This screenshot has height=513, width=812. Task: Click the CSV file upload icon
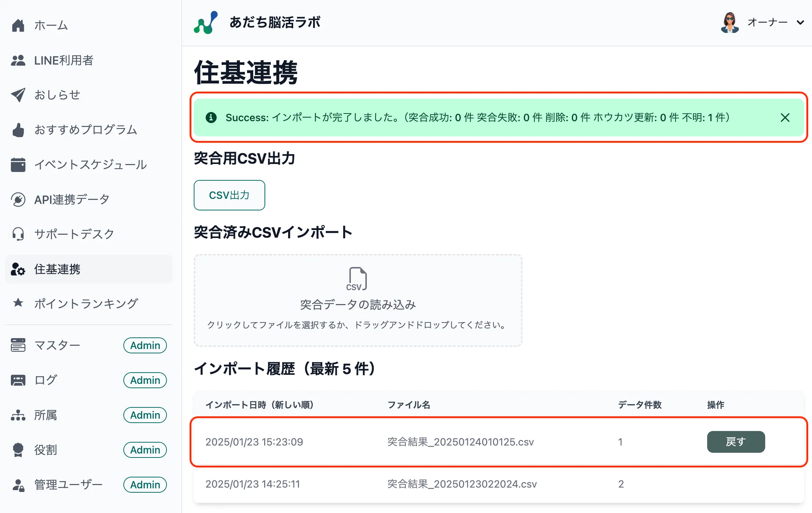click(357, 279)
